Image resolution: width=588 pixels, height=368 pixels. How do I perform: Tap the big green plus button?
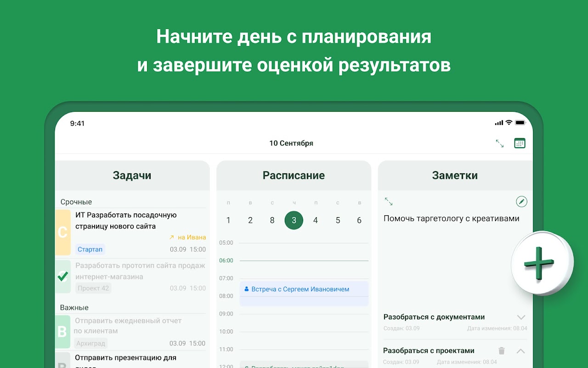coord(542,263)
